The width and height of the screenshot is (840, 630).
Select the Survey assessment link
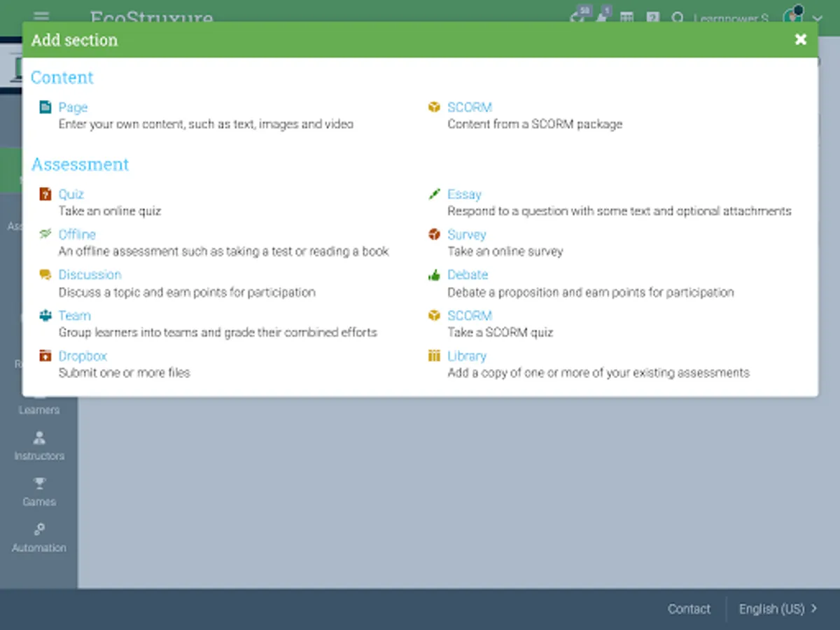coord(467,234)
